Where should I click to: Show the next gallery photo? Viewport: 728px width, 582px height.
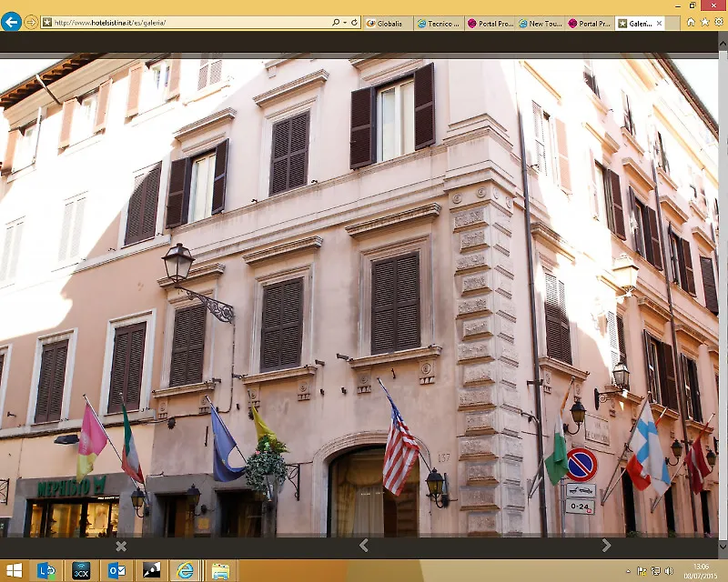pos(606,546)
